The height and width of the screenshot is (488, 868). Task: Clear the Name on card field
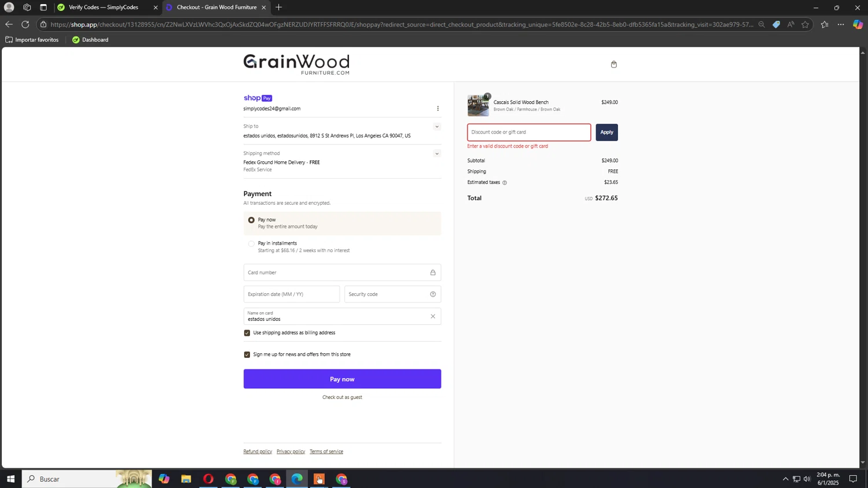click(432, 316)
